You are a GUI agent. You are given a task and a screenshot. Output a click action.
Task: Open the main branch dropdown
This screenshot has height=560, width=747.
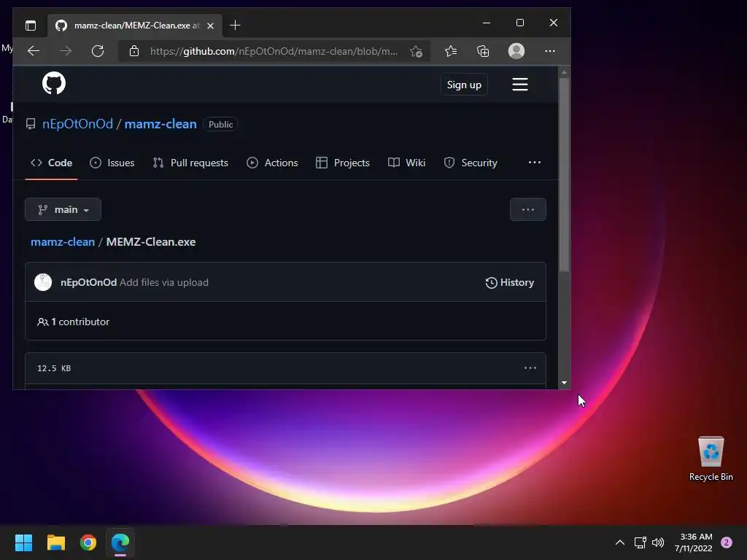[x=63, y=209]
